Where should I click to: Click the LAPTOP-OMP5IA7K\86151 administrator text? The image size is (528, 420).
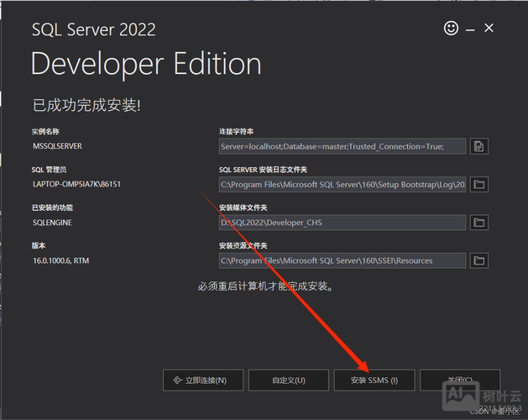click(x=76, y=184)
